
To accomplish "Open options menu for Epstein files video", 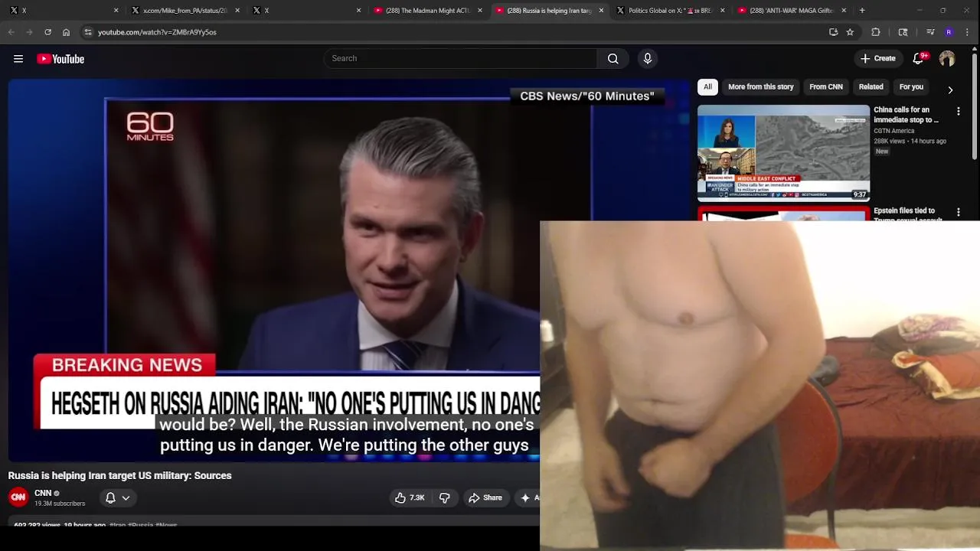I will [959, 212].
